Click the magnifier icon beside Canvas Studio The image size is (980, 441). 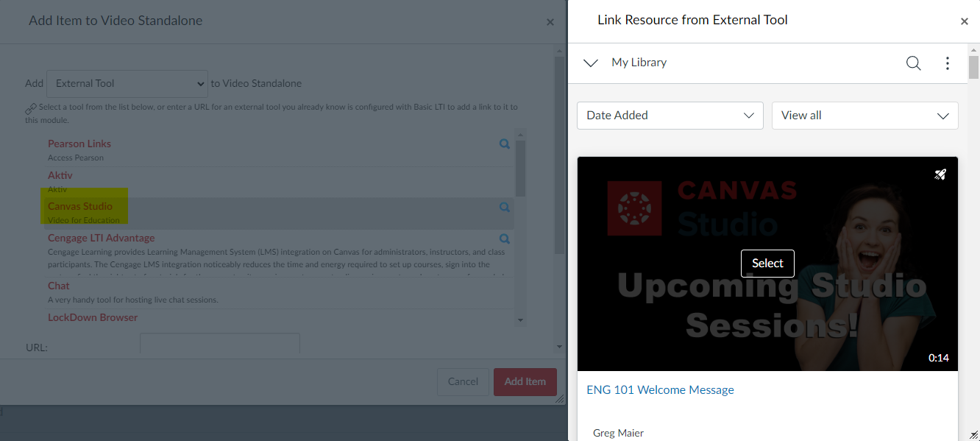click(x=505, y=208)
